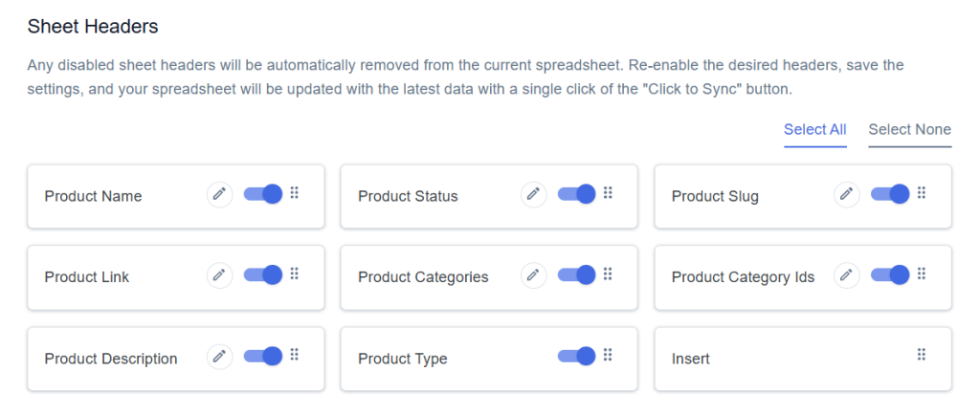Image resolution: width=980 pixels, height=415 pixels.
Task: Edit Product Category Ids header
Action: (847, 275)
